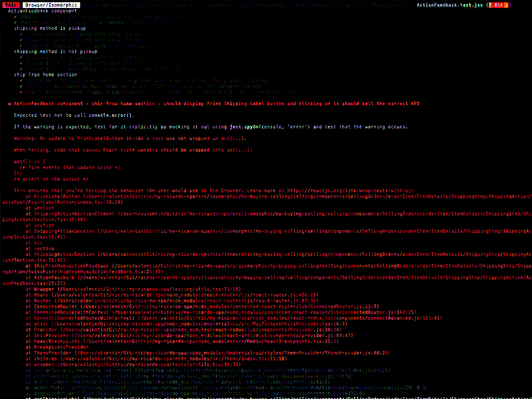The image size is (532, 399).
Task: Click the 'Expected test not to call console.error()' message
Action: point(74,115)
